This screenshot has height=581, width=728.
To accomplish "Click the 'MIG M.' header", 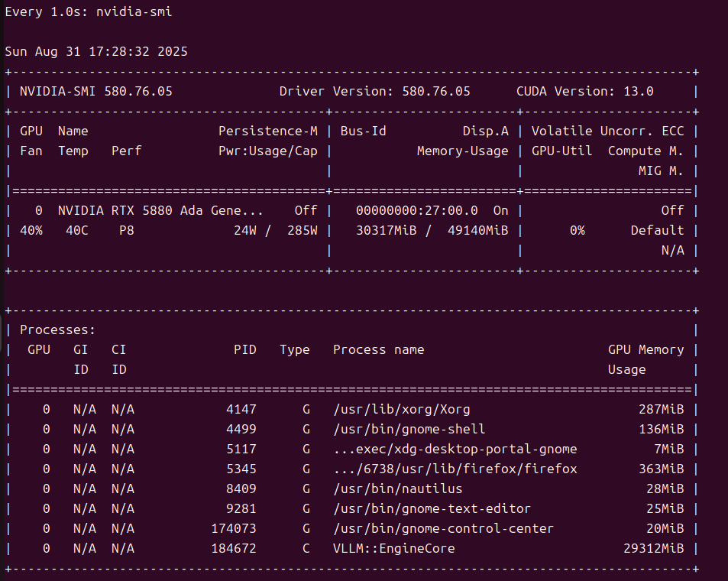I will (x=661, y=171).
